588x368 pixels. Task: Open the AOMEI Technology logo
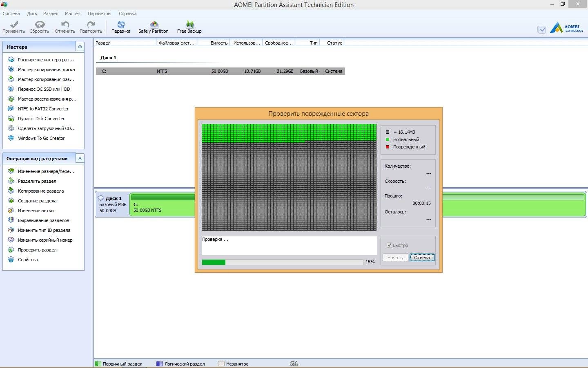point(567,28)
